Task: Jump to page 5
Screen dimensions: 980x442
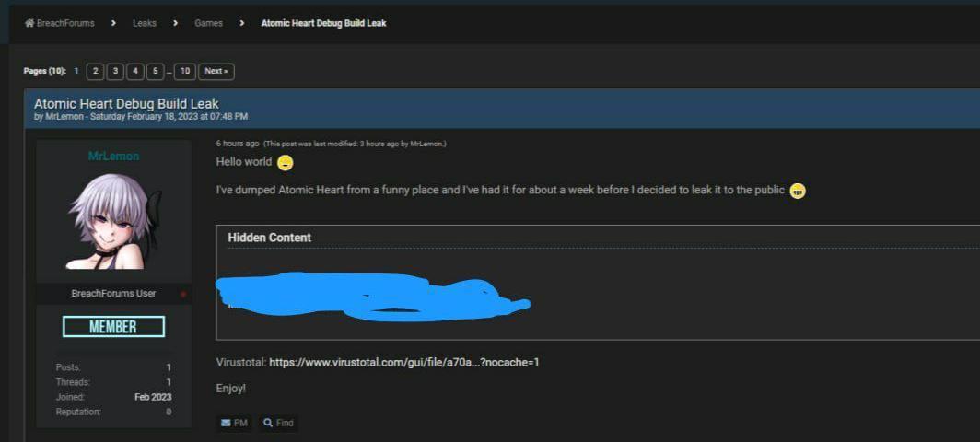Action: point(155,71)
